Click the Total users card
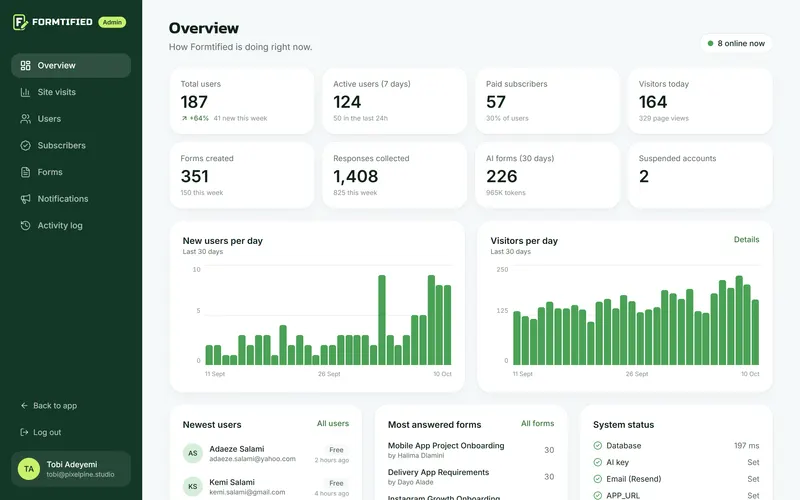Image resolution: width=800 pixels, height=500 pixels. point(242,101)
